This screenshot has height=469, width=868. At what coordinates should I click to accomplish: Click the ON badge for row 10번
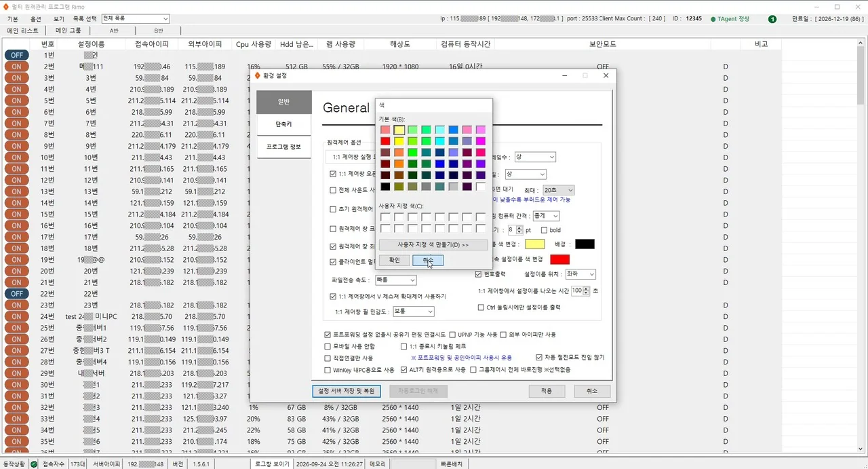point(16,157)
